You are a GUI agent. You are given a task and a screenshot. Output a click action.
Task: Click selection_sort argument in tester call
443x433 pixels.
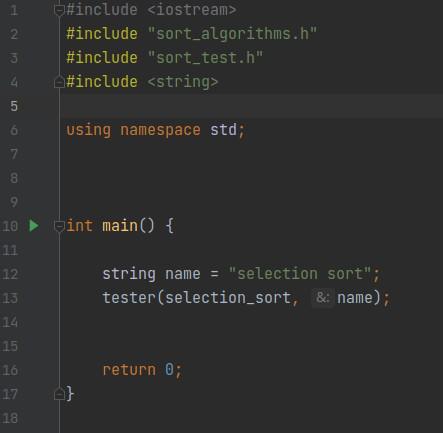click(x=228, y=298)
